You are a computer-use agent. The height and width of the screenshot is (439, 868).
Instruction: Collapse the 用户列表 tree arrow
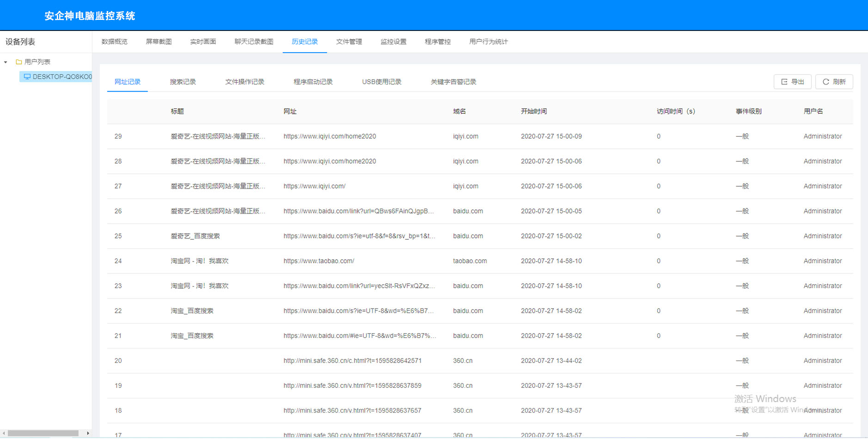point(6,62)
